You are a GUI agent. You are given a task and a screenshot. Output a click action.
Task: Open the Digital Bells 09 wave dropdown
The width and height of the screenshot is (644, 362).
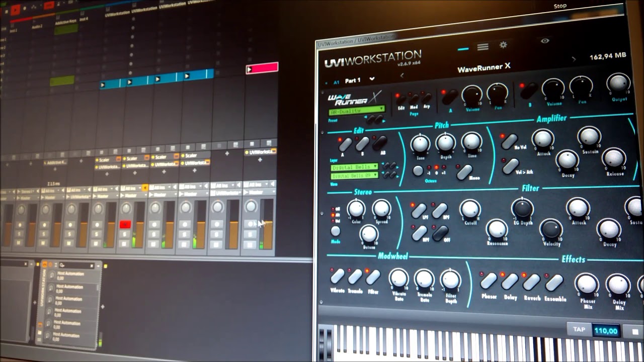point(354,176)
